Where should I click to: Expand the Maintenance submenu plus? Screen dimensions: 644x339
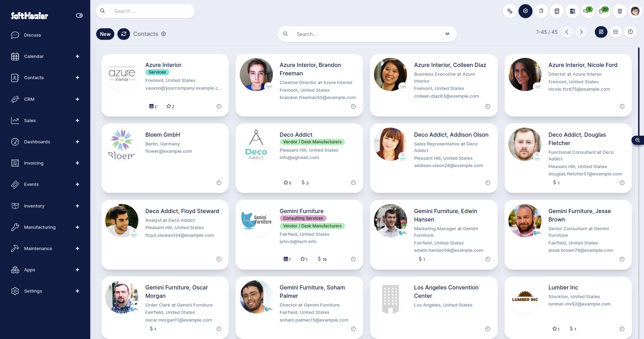tap(77, 248)
